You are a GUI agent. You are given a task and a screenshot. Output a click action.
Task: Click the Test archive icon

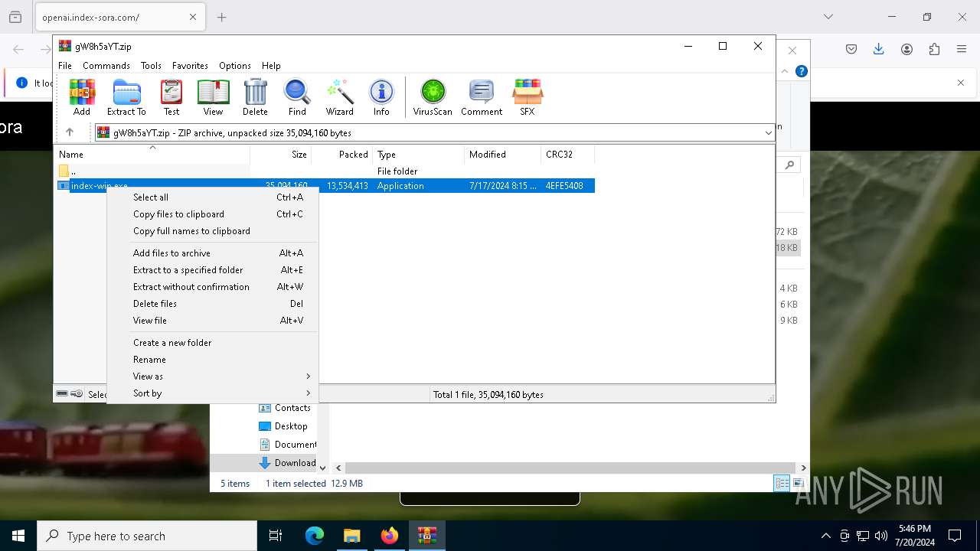(171, 97)
